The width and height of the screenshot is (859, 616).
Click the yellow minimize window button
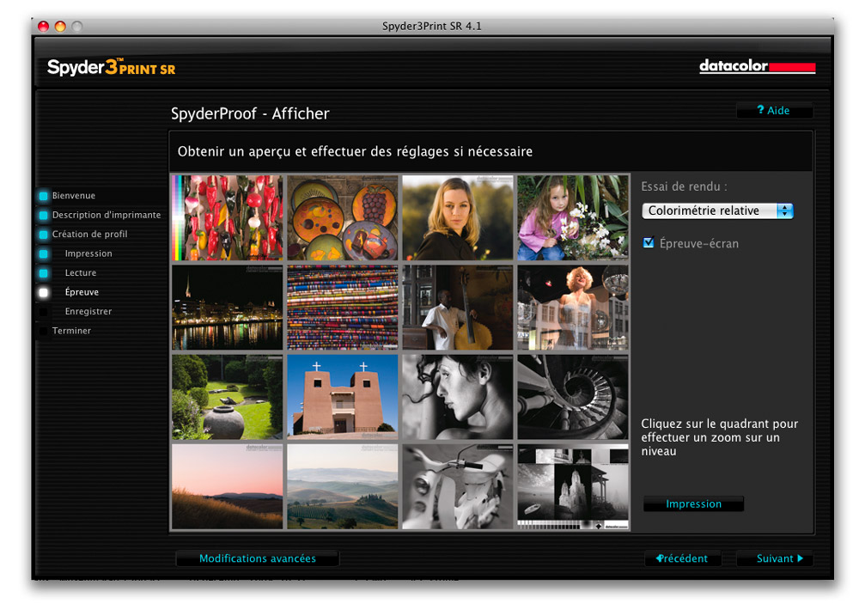60,26
